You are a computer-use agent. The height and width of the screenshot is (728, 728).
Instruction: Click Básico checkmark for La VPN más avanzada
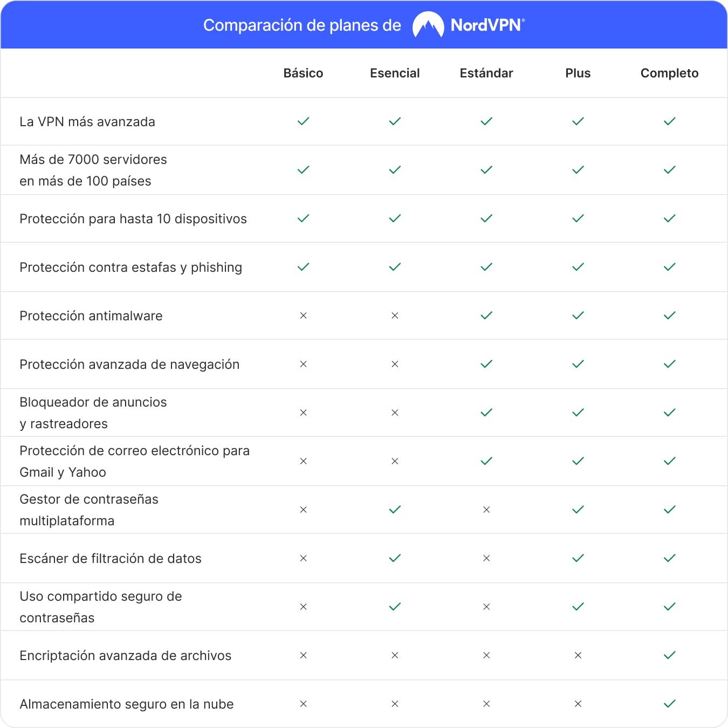(304, 121)
